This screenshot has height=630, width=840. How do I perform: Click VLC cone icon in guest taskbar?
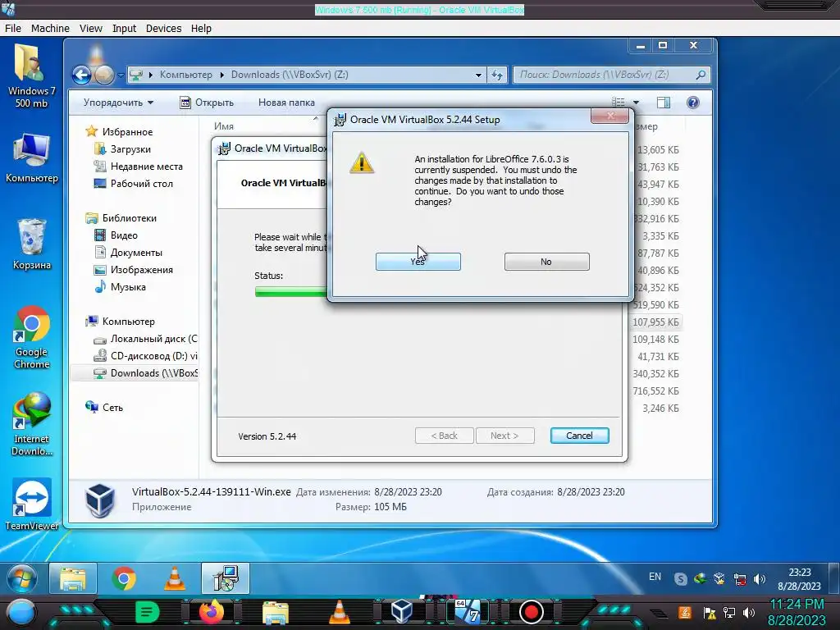click(174, 578)
